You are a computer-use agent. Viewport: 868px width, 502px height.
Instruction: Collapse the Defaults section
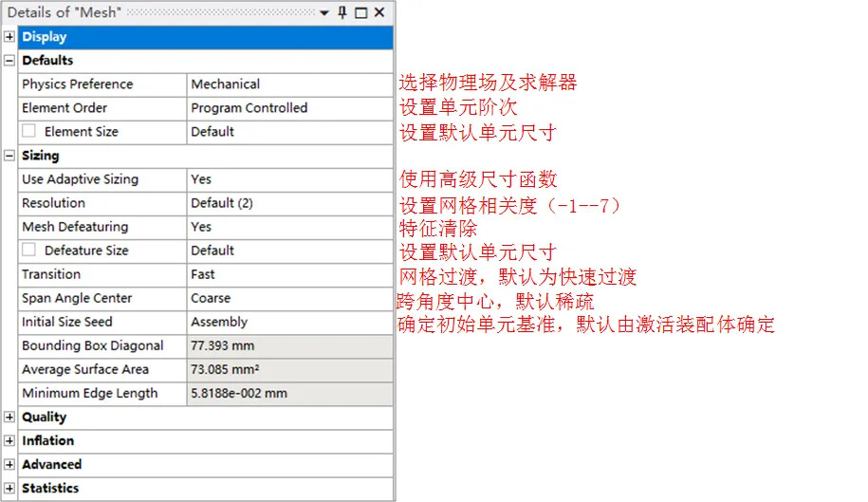(x=9, y=61)
